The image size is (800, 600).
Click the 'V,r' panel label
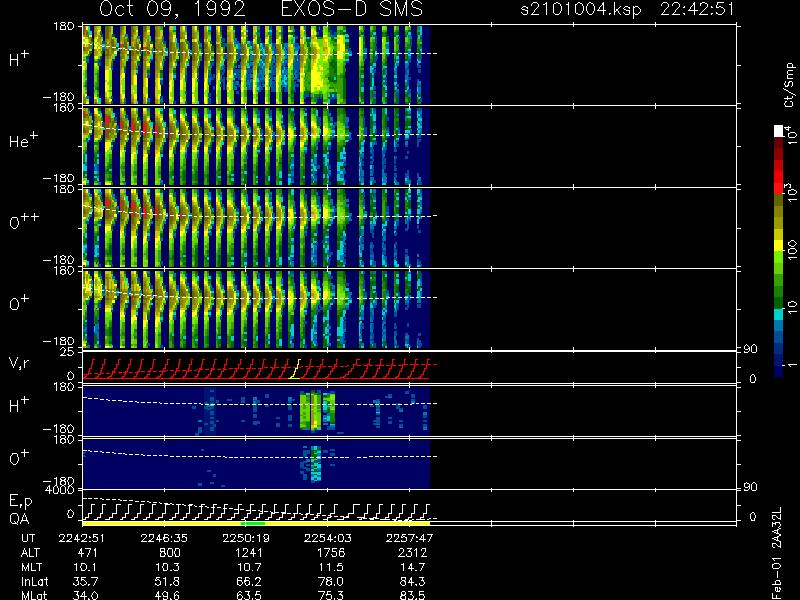(x=19, y=363)
